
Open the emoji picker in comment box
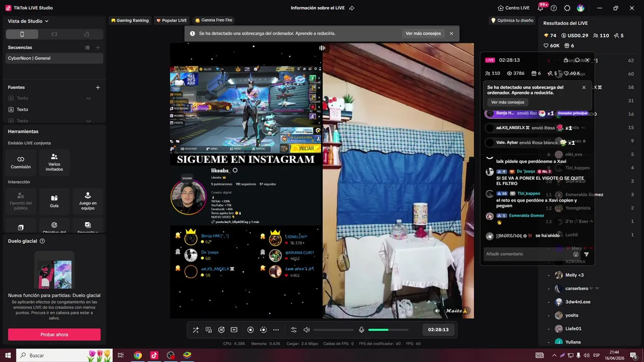point(576,254)
